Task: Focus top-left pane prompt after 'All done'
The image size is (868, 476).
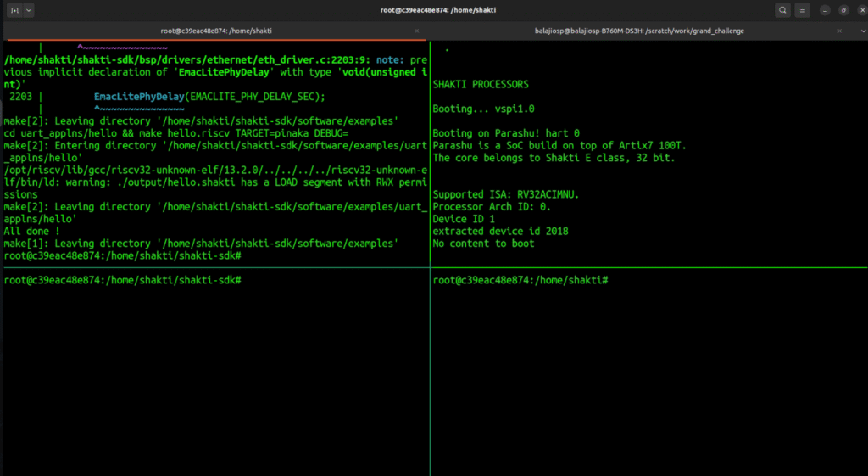Action: point(122,255)
